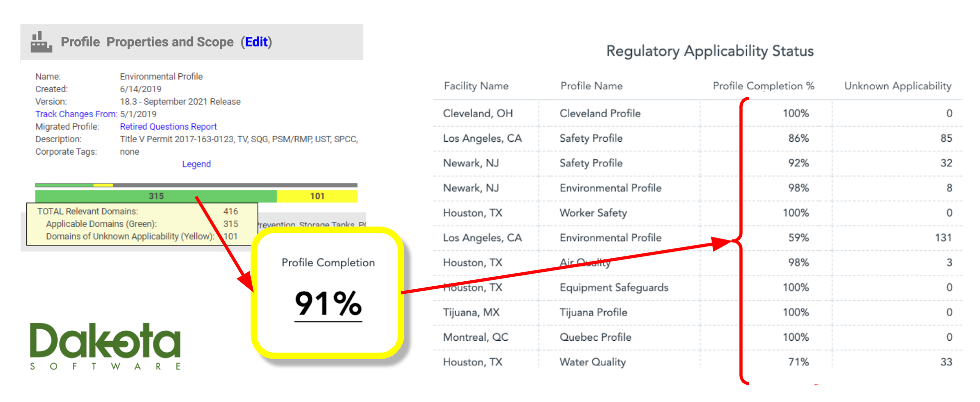
Task: Sort by Facility Name column header
Action: [x=476, y=86]
